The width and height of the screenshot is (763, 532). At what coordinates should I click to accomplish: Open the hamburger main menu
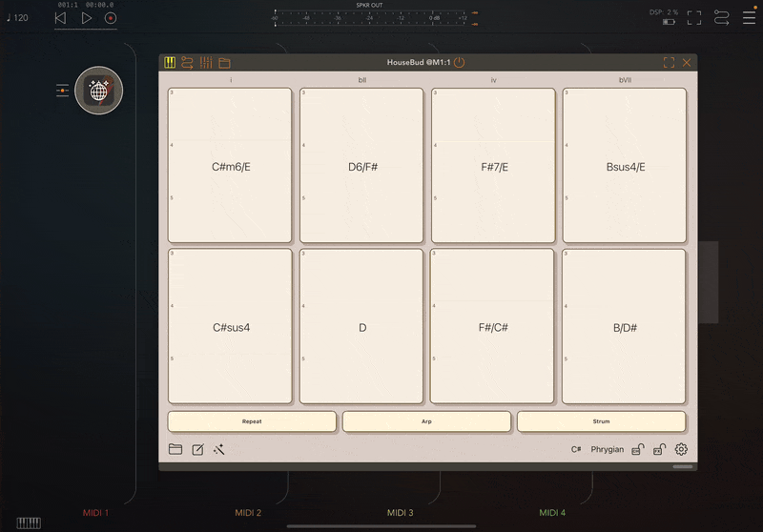749,18
